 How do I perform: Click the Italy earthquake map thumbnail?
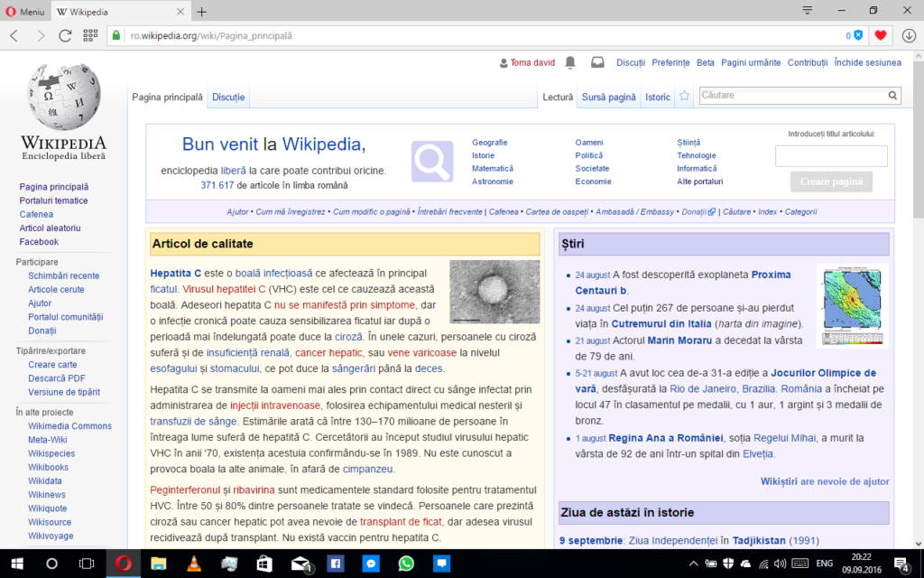[852, 305]
